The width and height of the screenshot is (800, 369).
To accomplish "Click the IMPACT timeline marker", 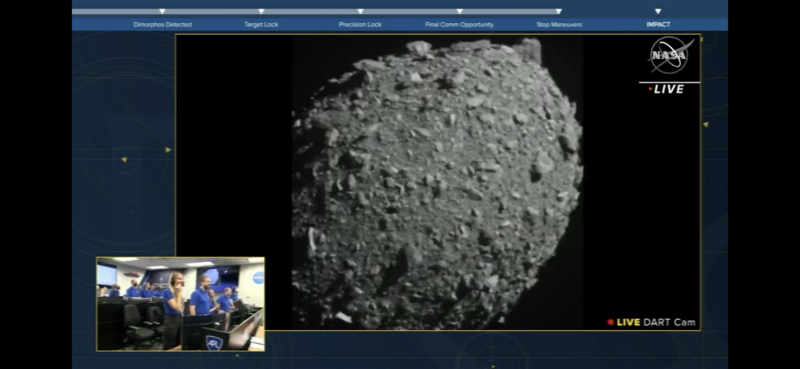I will coord(658,11).
